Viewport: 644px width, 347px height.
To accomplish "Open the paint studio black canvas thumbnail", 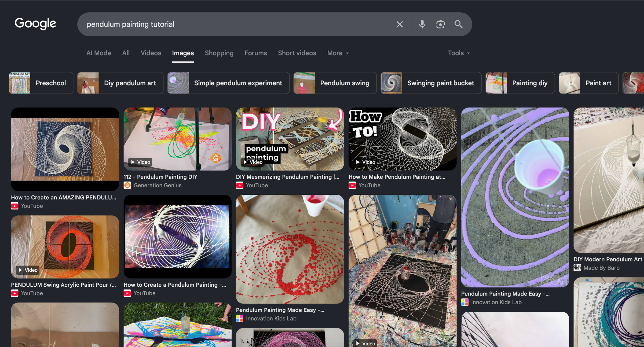I will click(x=402, y=271).
